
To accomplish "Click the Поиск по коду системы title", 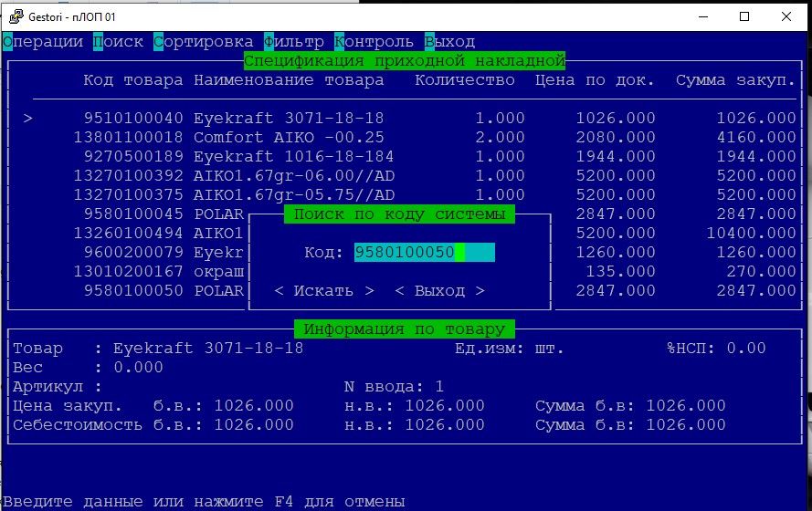I will pyautogui.click(x=399, y=214).
